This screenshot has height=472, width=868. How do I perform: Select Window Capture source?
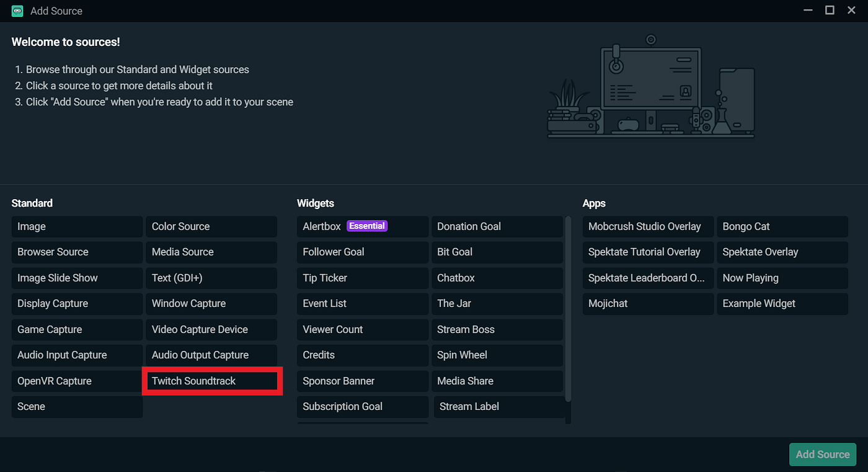211,303
